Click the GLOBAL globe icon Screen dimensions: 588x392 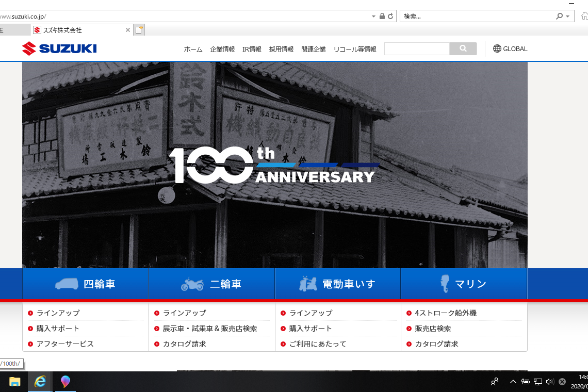[497, 48]
